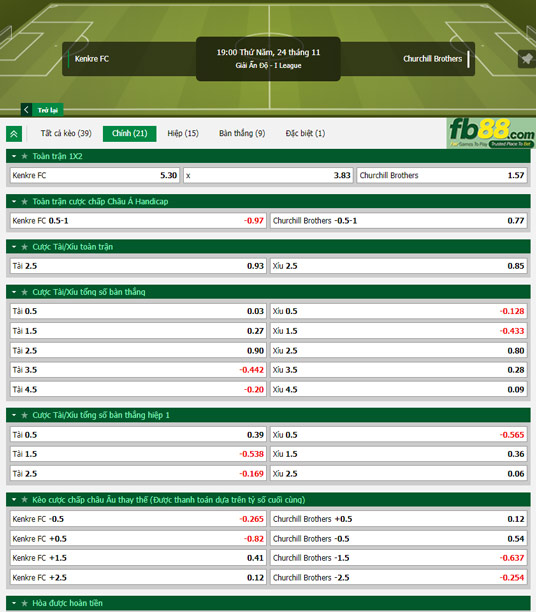The width and height of the screenshot is (536, 612).
Task: Choose total goals Tài 1.5 at 0.27
Action: click(x=138, y=331)
